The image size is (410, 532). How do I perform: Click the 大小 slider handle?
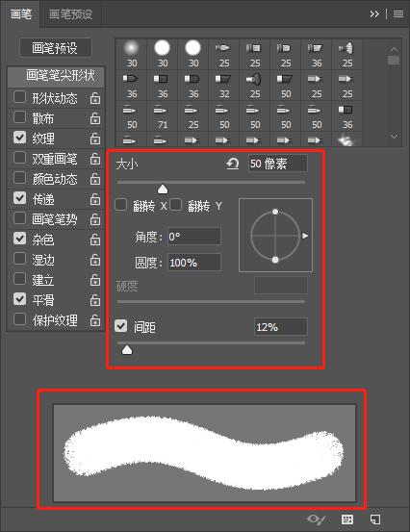tap(163, 189)
